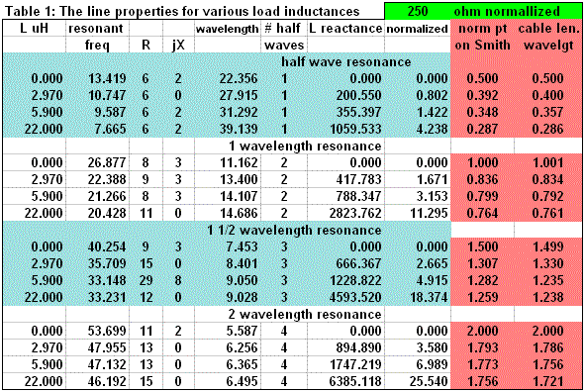Select the 'cable len.' header cell
The height and width of the screenshot is (392, 585).
[548, 29]
